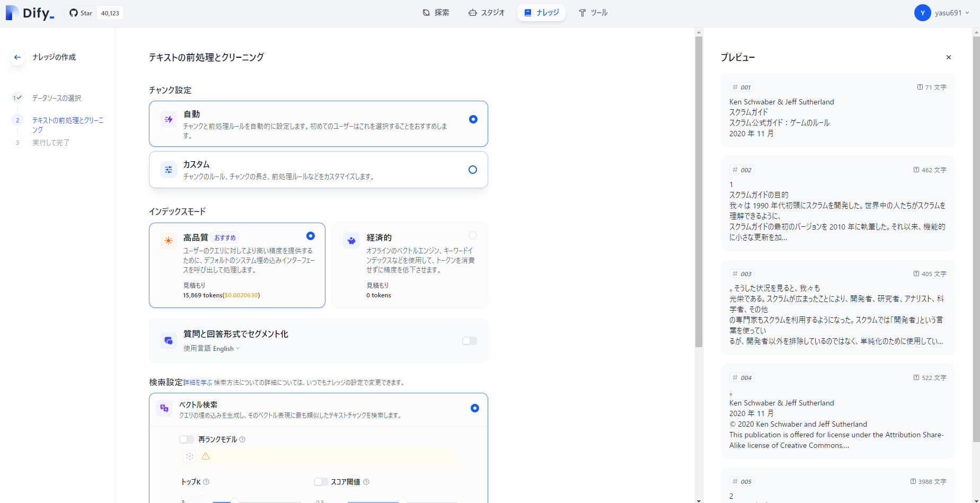Click the トップK slider handle
The image size is (980, 503).
click(x=234, y=500)
